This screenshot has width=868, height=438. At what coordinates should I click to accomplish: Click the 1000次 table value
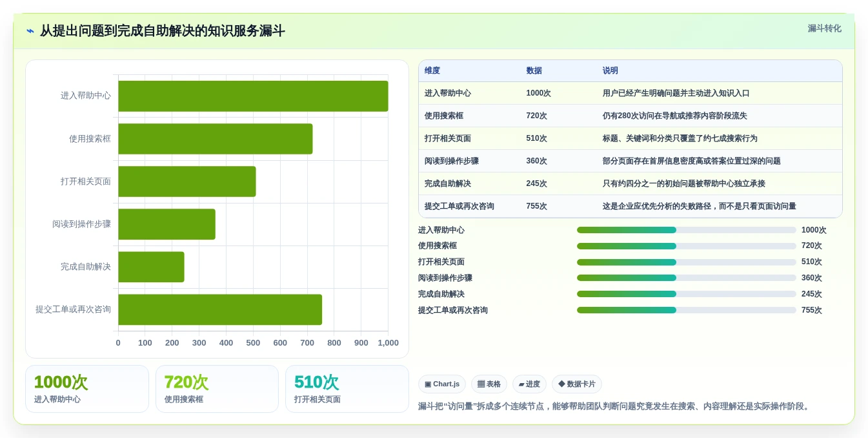point(539,93)
